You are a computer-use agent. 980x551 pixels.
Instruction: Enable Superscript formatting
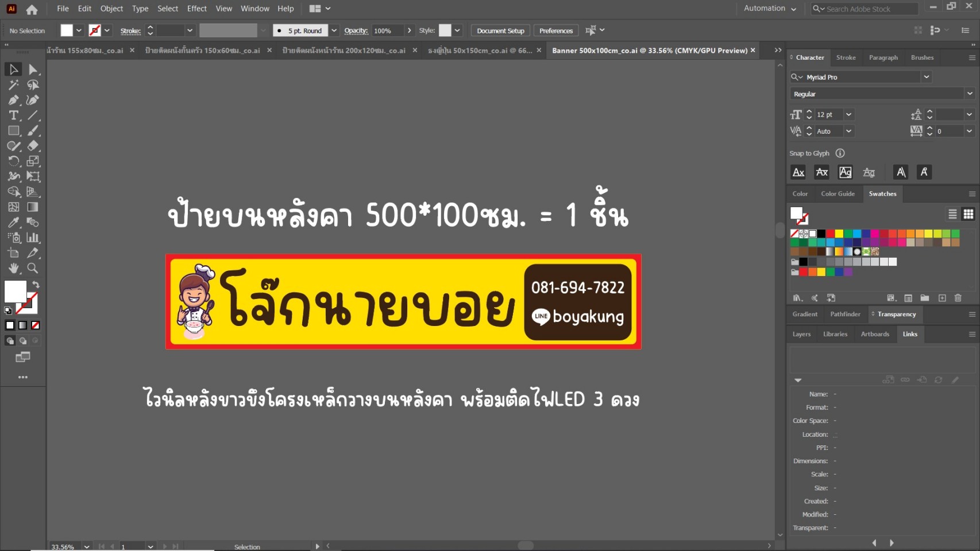845,172
